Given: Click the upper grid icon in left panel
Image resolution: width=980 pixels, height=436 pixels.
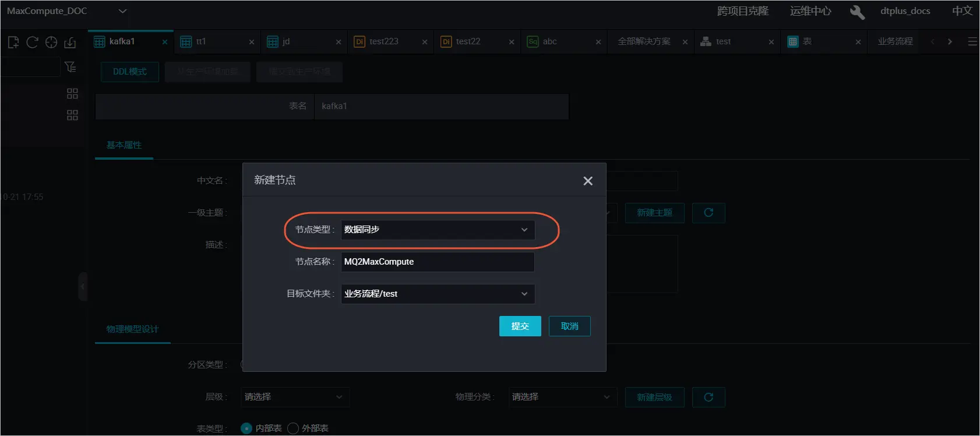Looking at the screenshot, I should pyautogui.click(x=72, y=93).
